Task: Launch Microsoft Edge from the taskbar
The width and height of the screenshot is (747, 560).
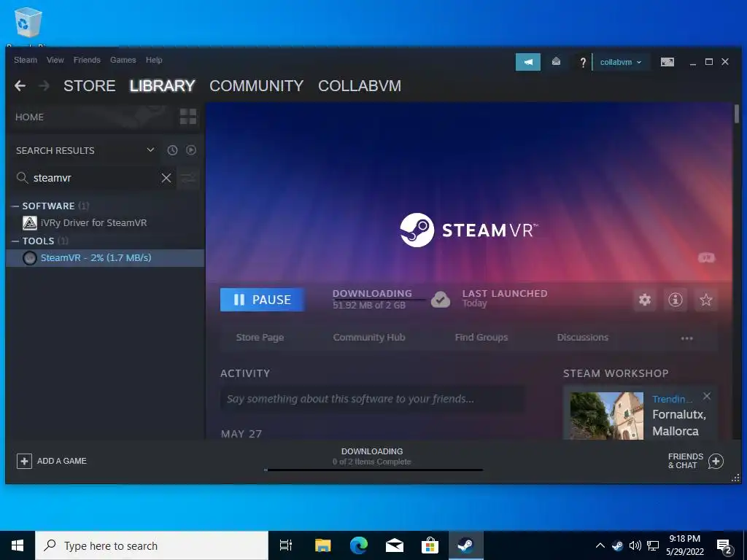Action: [x=359, y=545]
